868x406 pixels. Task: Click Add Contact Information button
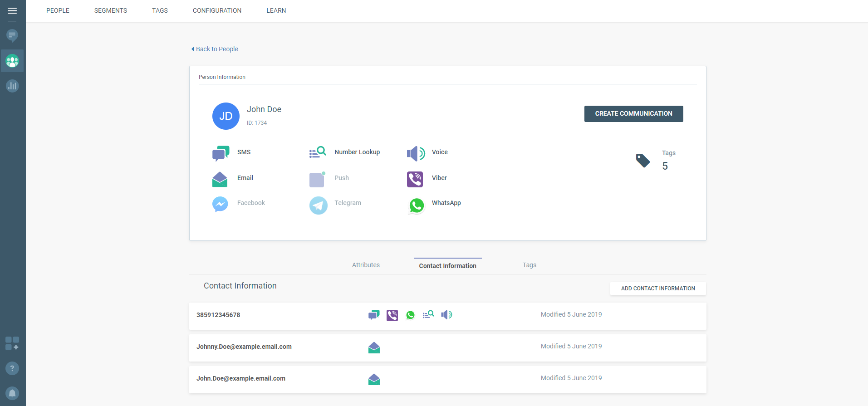click(657, 289)
